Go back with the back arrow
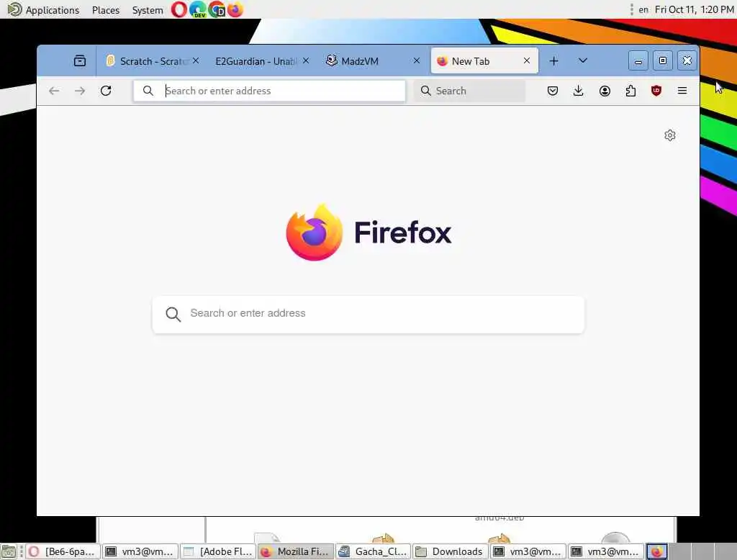Image resolution: width=737 pixels, height=560 pixels. [x=54, y=91]
